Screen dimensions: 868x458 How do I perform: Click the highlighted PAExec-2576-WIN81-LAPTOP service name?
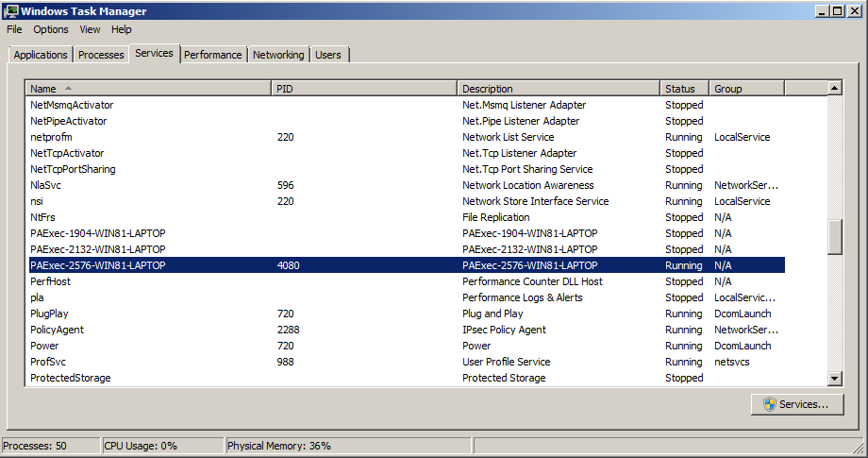(98, 265)
